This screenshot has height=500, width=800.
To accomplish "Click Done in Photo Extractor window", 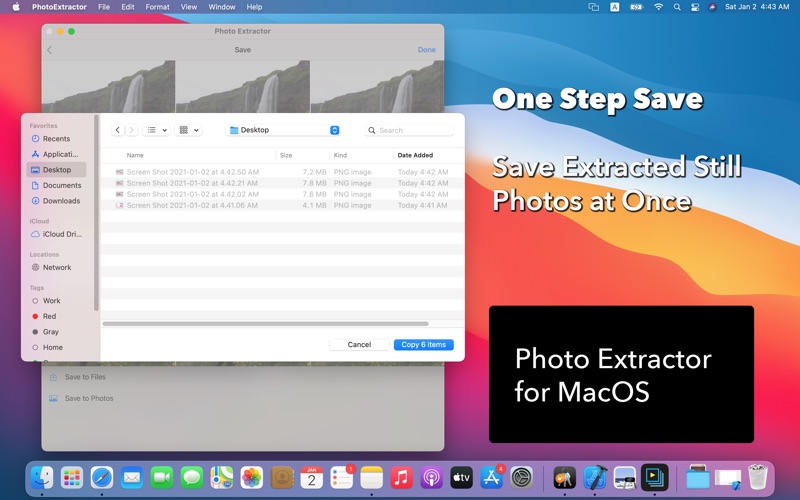I will (x=427, y=50).
